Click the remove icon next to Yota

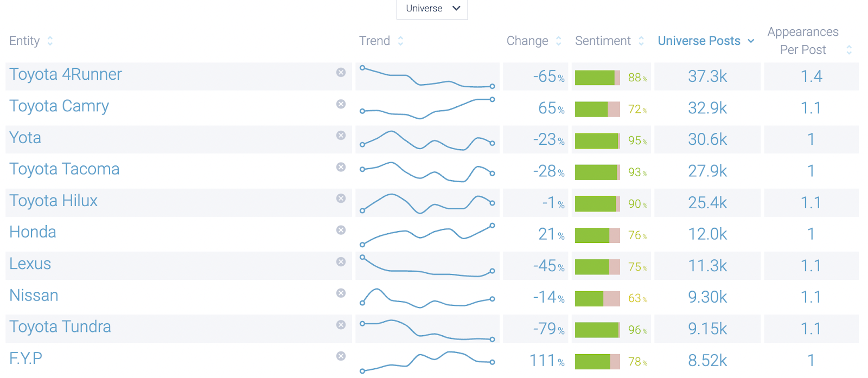click(x=341, y=136)
